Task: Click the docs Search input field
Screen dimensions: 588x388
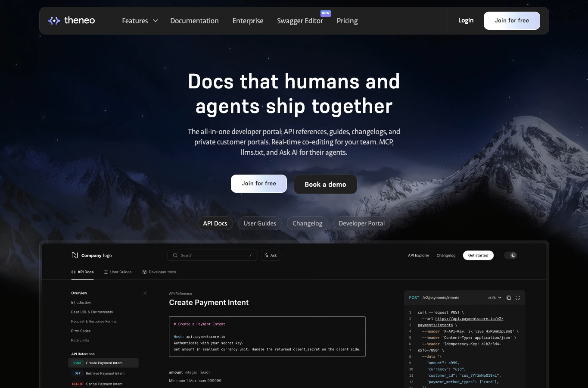Action: [212, 255]
